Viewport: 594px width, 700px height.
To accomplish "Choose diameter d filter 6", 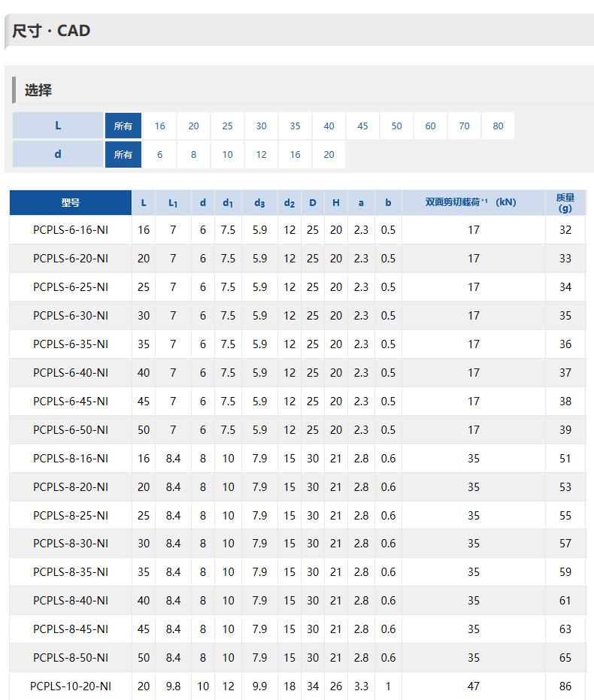I will (x=159, y=155).
